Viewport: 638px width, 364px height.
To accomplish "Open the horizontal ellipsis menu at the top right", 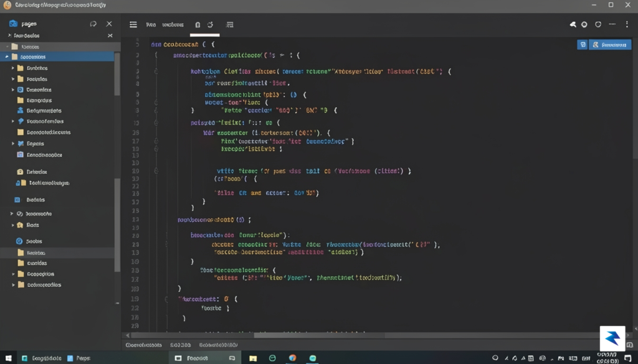I will pyautogui.click(x=612, y=24).
